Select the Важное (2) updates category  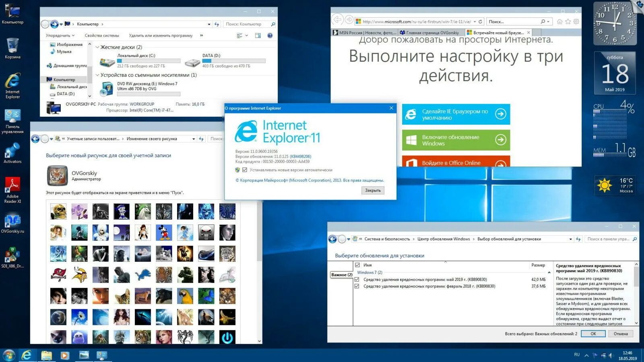point(341,275)
